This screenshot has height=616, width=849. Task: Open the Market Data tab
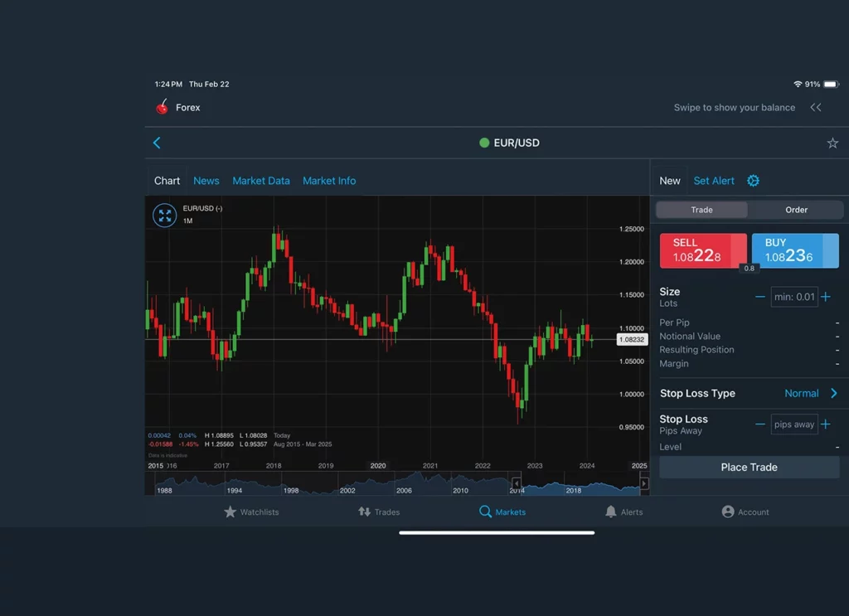coord(261,181)
